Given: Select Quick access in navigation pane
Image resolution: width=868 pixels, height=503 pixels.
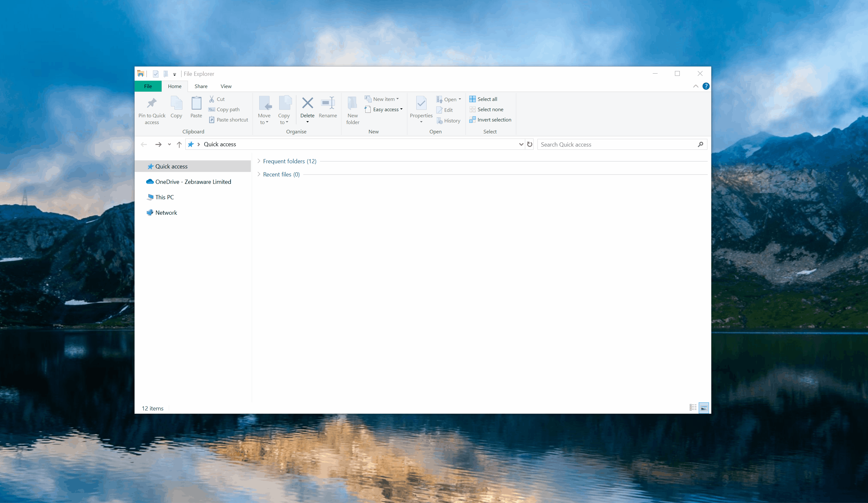Looking at the screenshot, I should [192, 166].
